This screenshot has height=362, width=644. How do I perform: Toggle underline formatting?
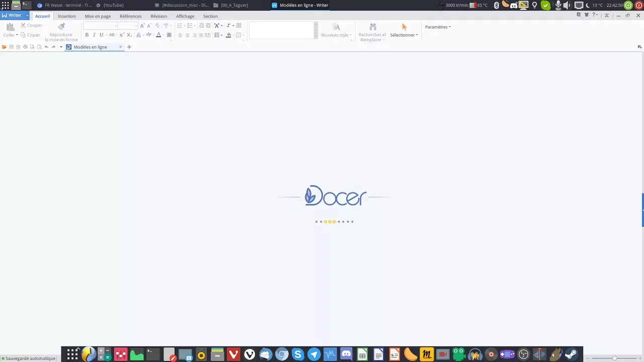click(x=101, y=35)
